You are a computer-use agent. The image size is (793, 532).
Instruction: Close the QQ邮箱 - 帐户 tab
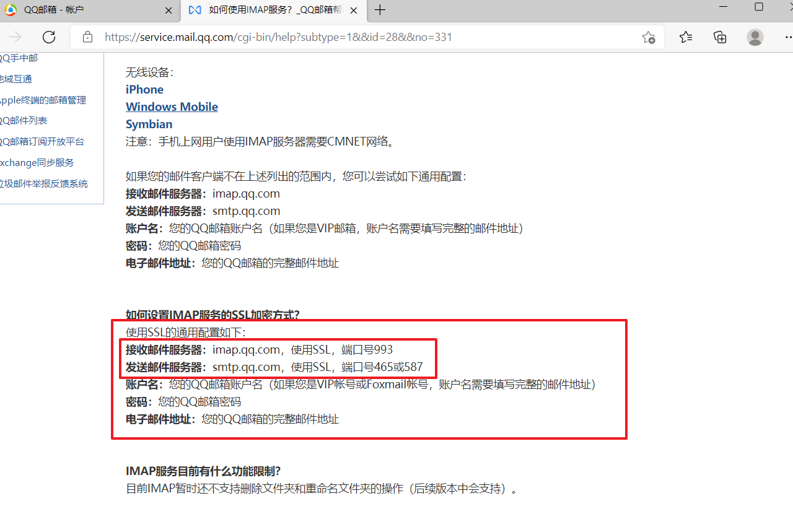coord(169,10)
